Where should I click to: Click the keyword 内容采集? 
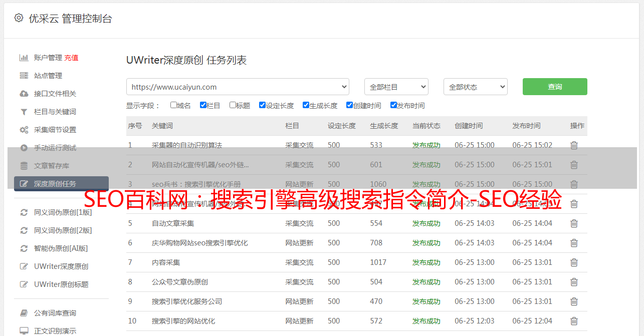[166, 262]
